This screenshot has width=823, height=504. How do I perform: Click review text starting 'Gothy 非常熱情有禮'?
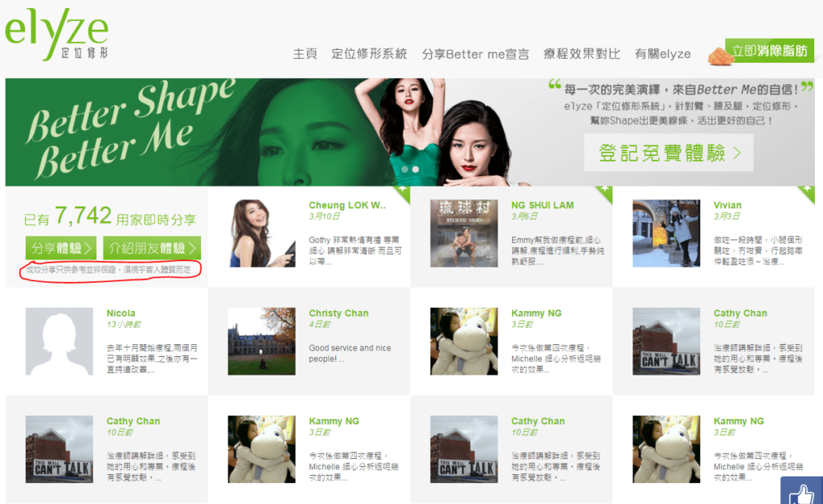[354, 251]
